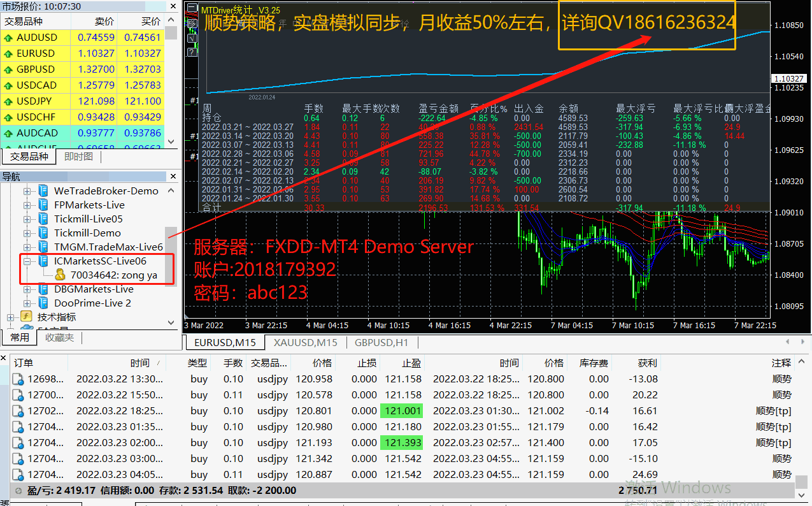This screenshot has height=506, width=812.
Task: Click the MTDriver square-root check icon
Action: (x=192, y=38)
